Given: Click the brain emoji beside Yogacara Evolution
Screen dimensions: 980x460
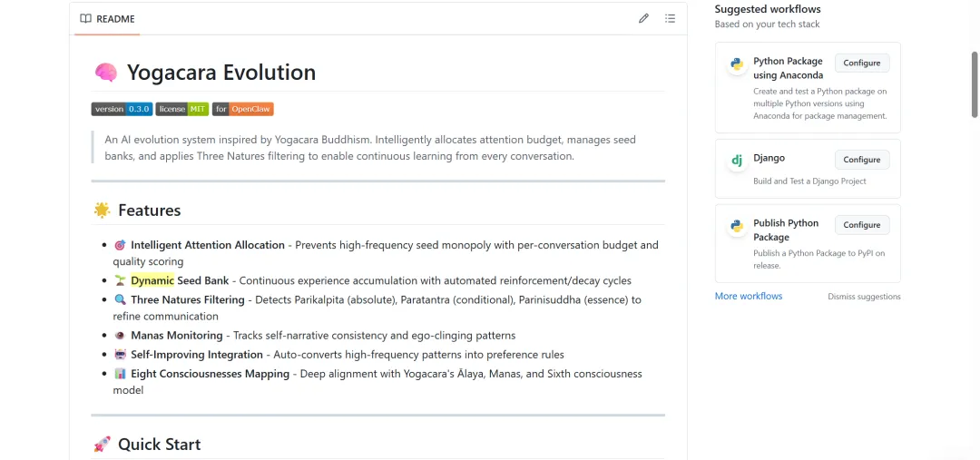Looking at the screenshot, I should click(x=105, y=73).
